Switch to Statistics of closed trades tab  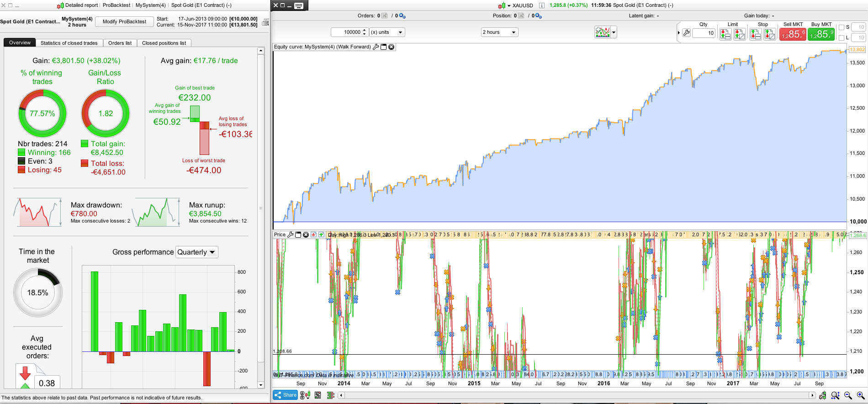(x=69, y=43)
